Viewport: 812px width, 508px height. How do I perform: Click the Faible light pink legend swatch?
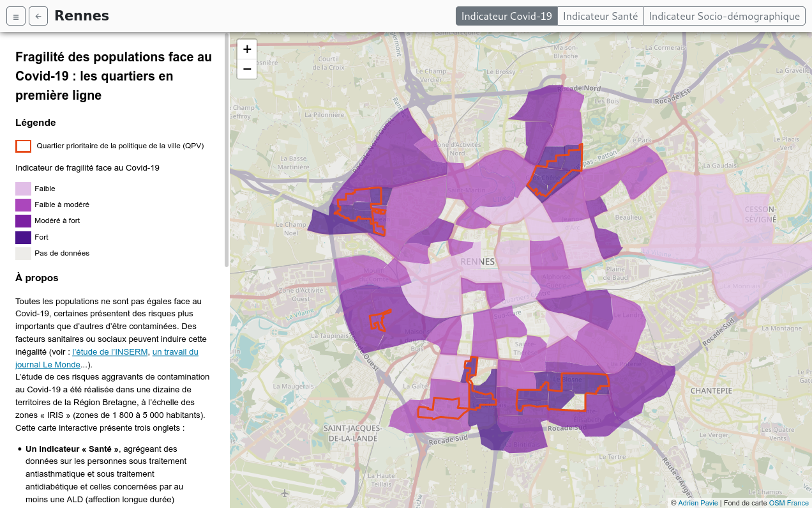coord(23,189)
